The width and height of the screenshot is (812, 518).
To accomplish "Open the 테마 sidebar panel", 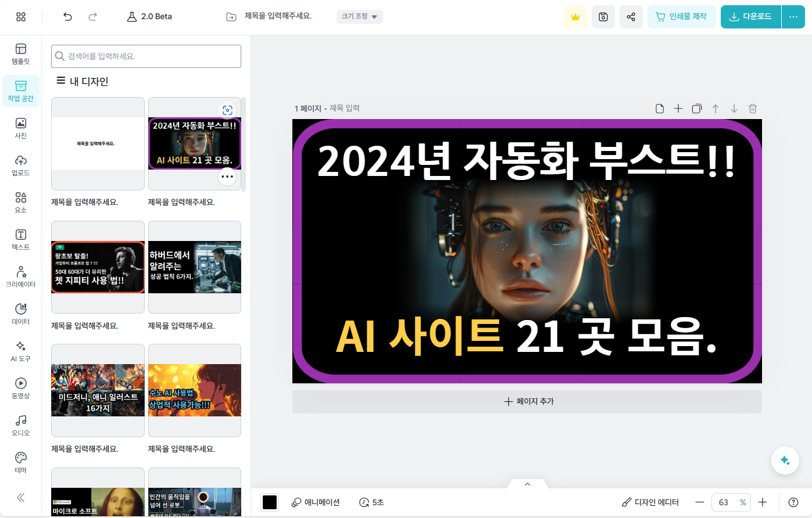I will coord(21,463).
